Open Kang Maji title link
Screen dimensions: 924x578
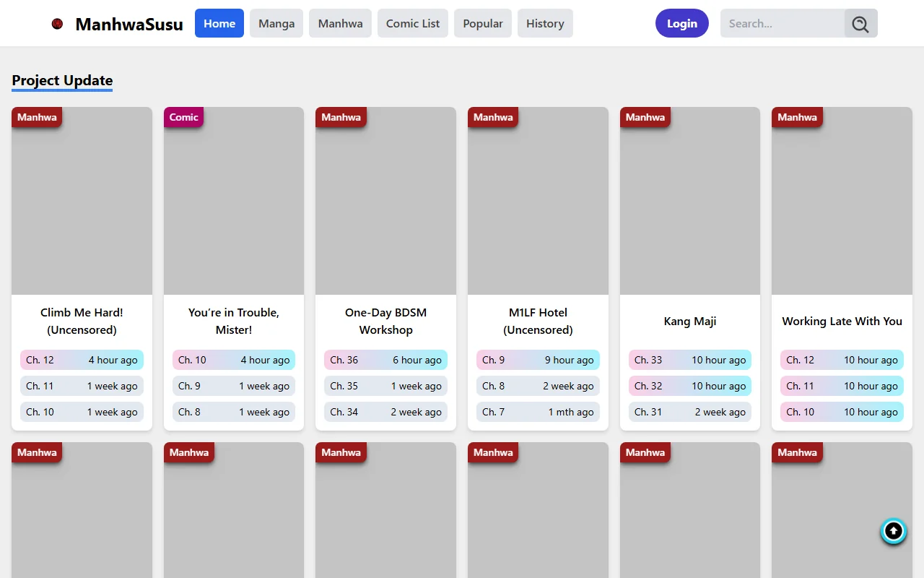point(690,322)
